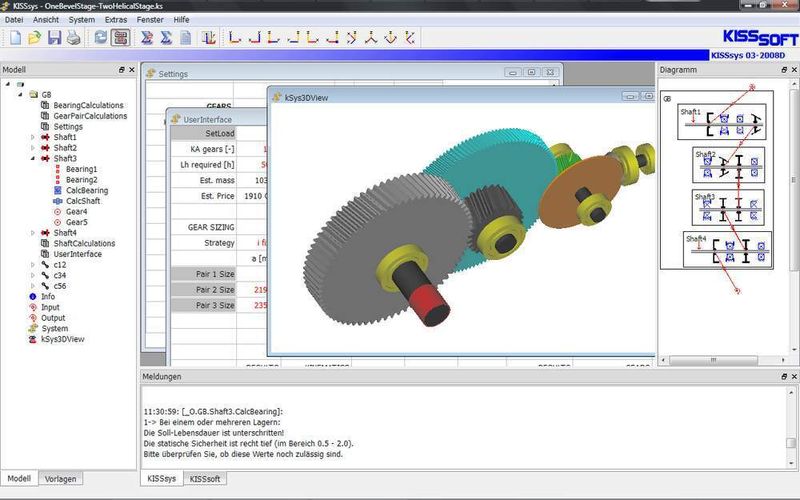The image size is (800, 500).
Task: Click the Diagramm panel horizontal scrollbar
Action: (724, 360)
